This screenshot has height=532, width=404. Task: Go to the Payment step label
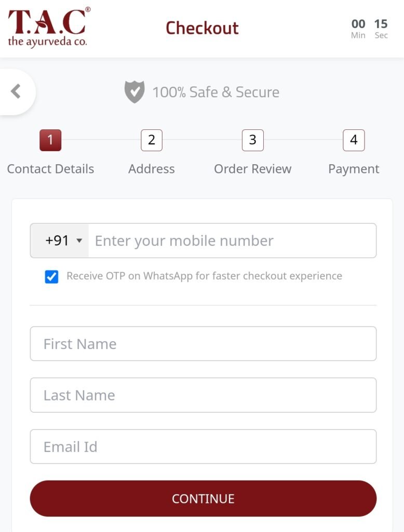point(354,169)
